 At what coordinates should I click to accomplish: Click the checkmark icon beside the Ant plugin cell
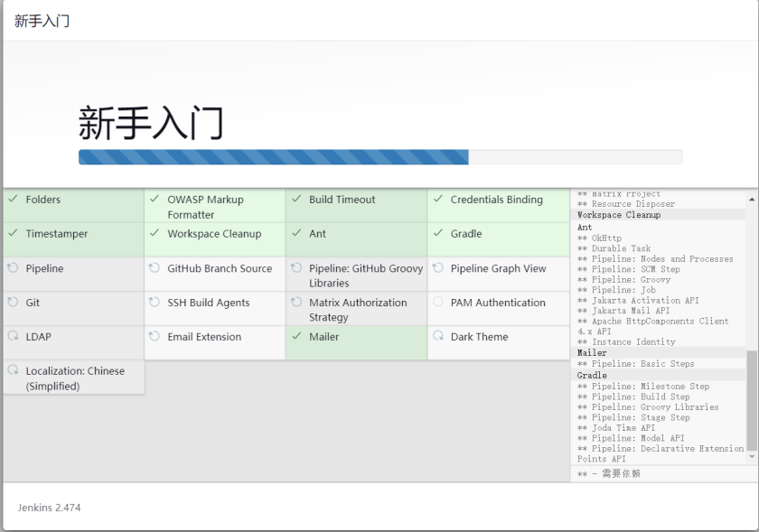(x=296, y=233)
